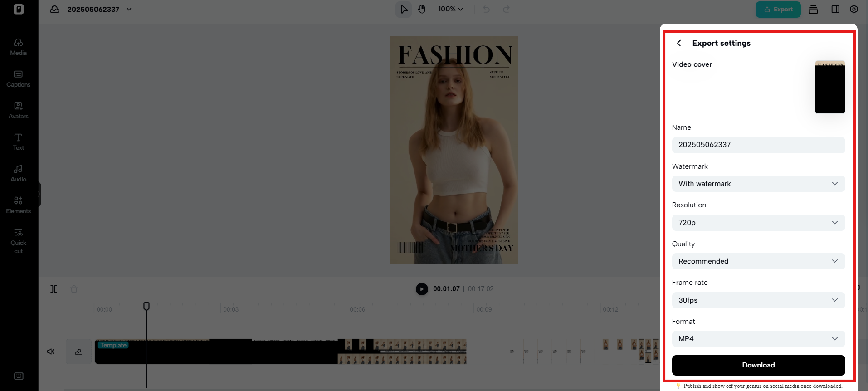868x391 pixels.
Task: Click the delete trash icon on timeline
Action: tap(74, 289)
